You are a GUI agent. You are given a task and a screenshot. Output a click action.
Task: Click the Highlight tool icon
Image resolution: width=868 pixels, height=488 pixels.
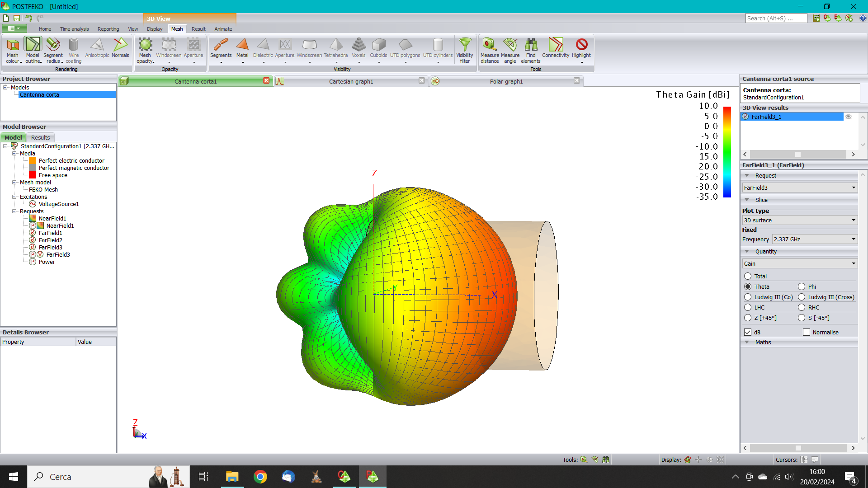click(x=581, y=45)
